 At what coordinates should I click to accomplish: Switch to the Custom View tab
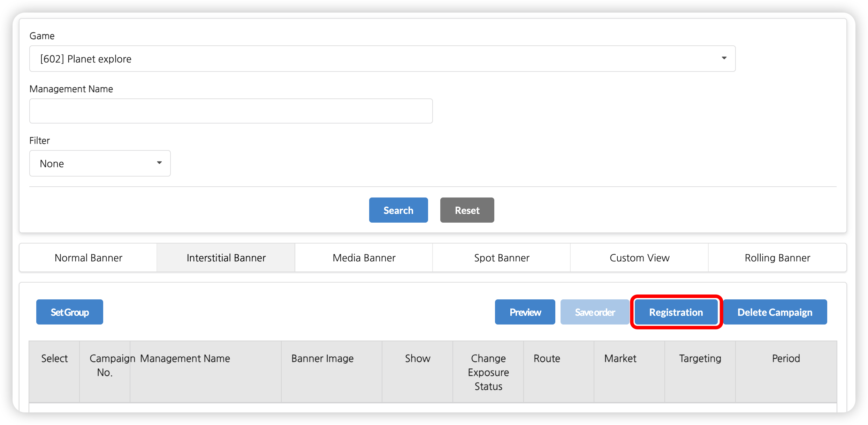(x=639, y=258)
